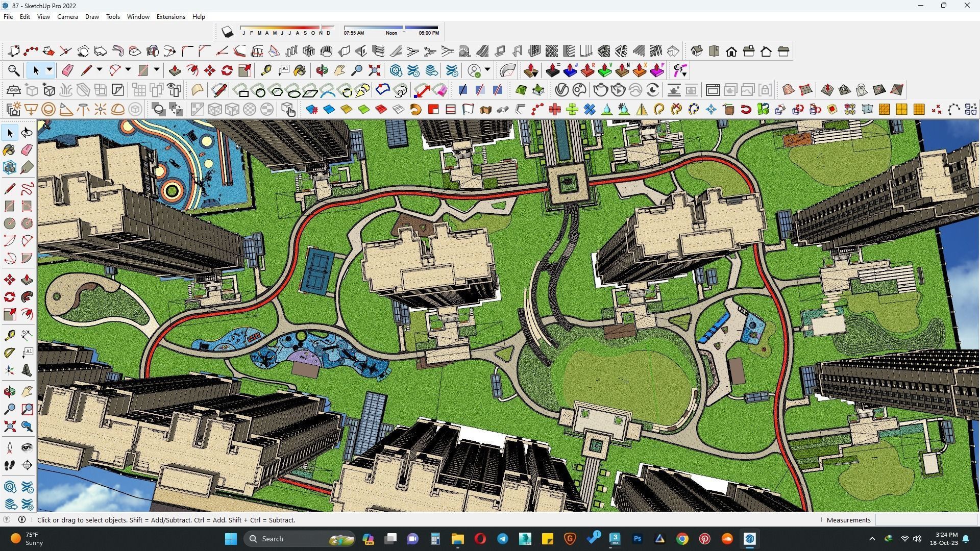Toggle V-Ray Interactive Render teapot
The height and width of the screenshot is (551, 980).
[x=618, y=90]
